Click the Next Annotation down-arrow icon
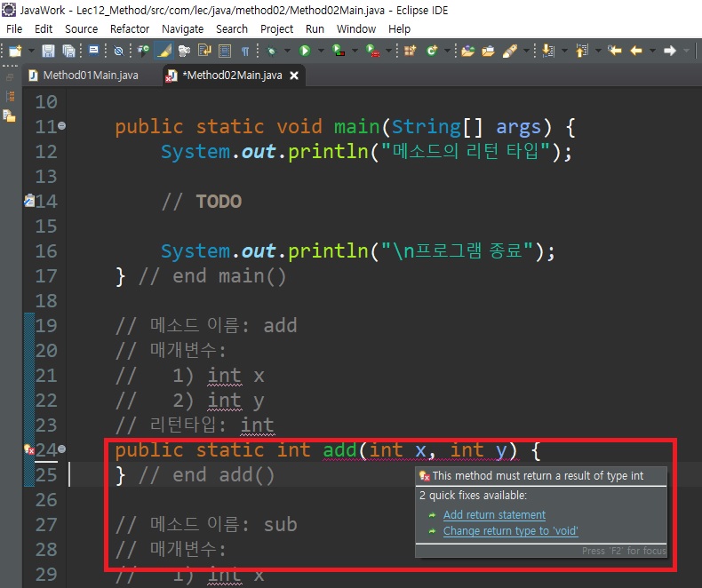The height and width of the screenshot is (588, 702). pyautogui.click(x=548, y=51)
